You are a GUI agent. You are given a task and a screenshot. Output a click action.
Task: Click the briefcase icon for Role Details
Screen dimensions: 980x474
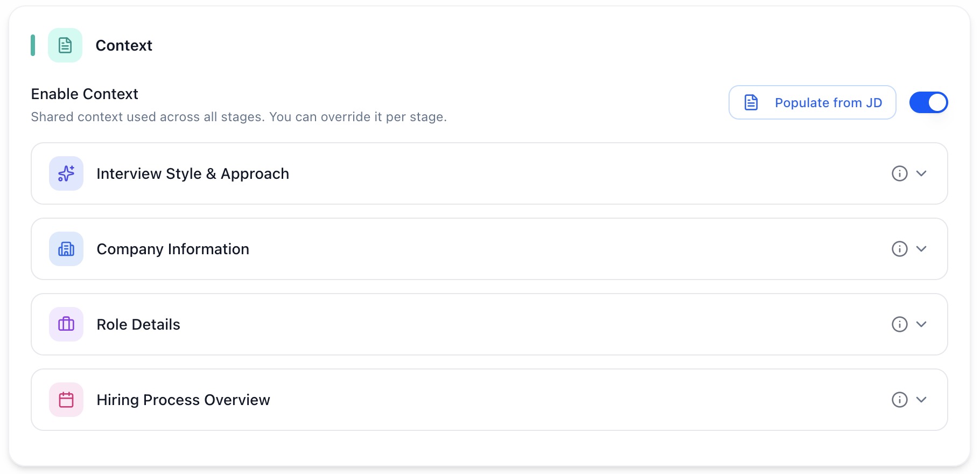(x=66, y=324)
